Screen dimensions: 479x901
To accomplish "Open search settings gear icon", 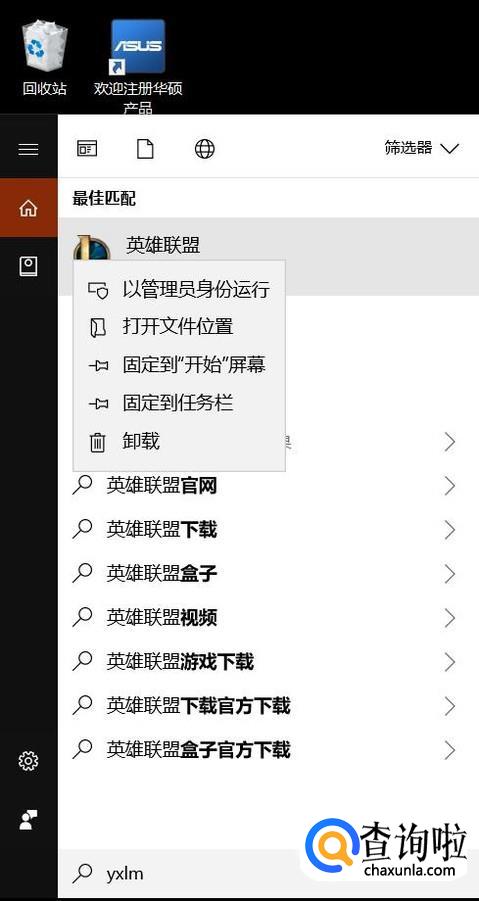I will click(28, 761).
